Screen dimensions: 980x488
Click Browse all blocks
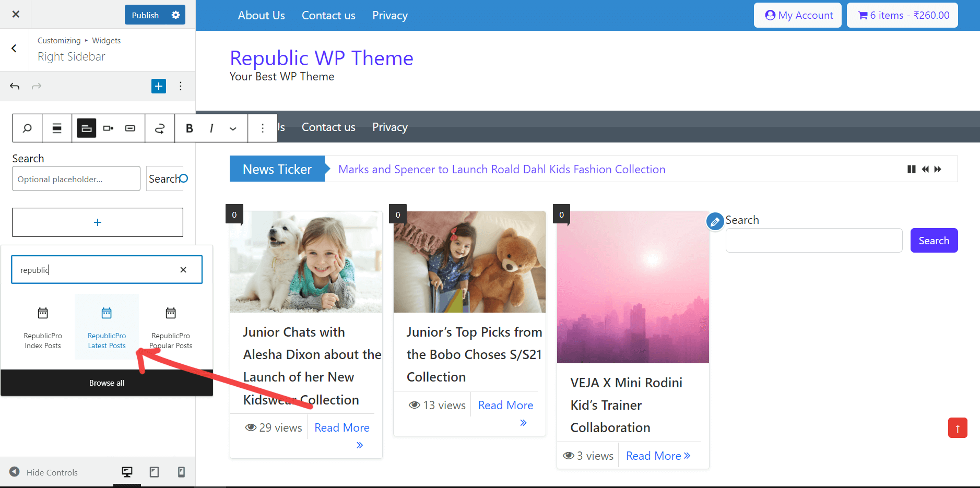click(107, 383)
